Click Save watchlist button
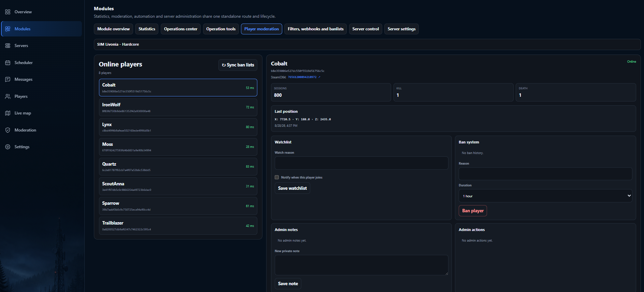Viewport: 644px width, 292px height. click(292, 188)
